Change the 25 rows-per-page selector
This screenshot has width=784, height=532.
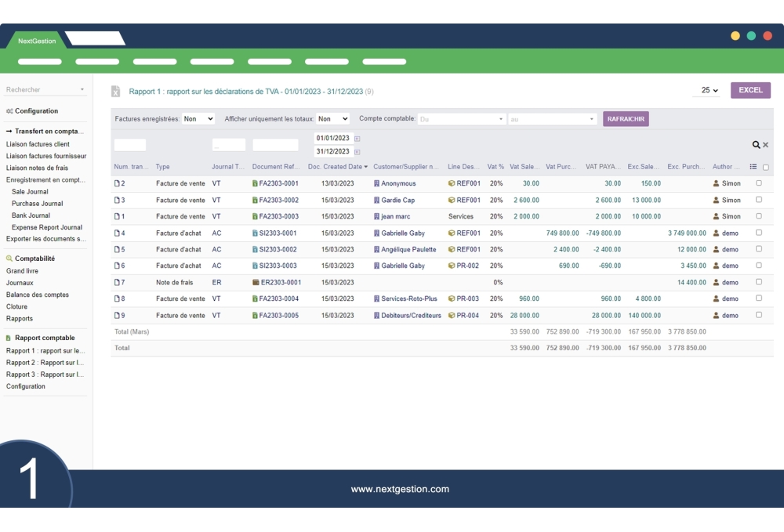709,90
